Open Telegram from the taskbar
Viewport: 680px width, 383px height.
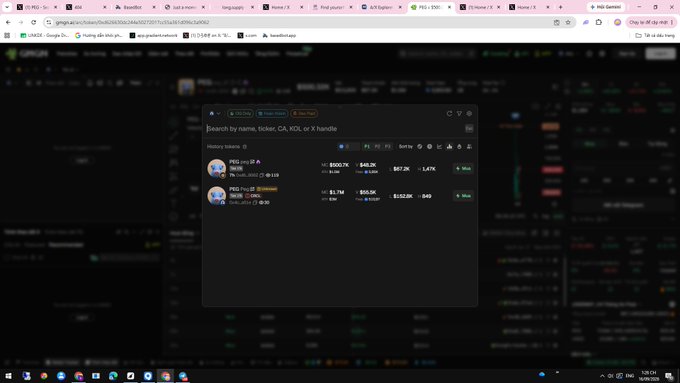(x=183, y=376)
